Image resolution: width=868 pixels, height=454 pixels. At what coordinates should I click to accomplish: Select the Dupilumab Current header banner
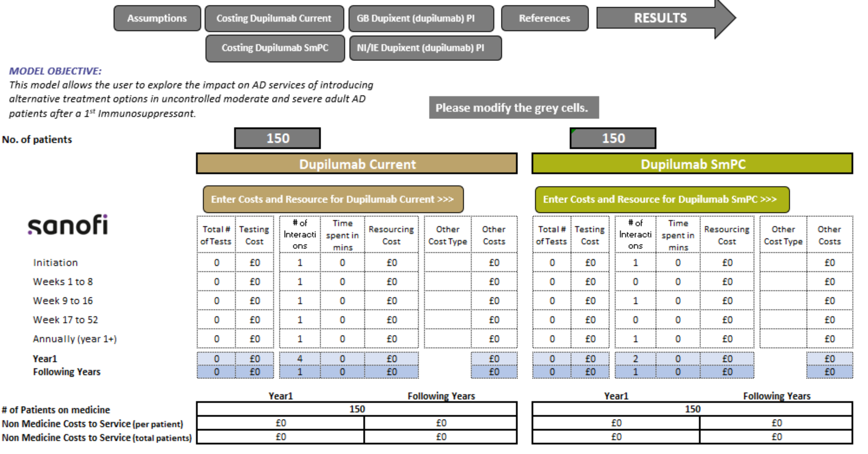click(357, 164)
